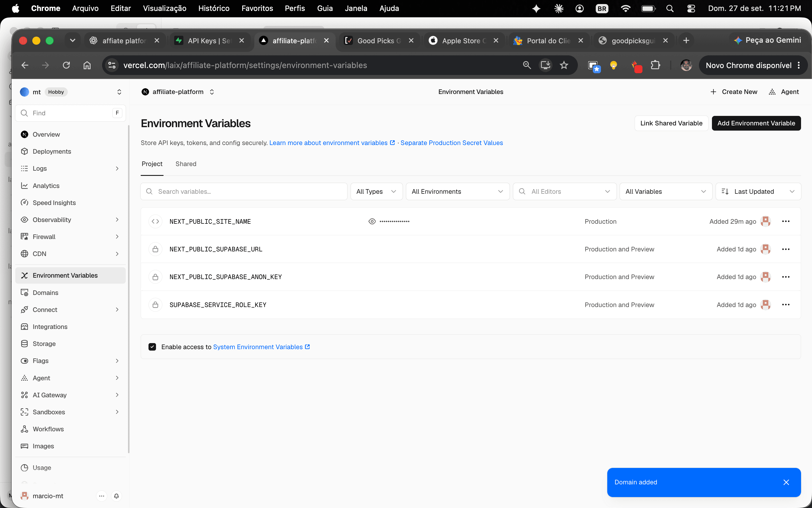Expand the Firewall sidebar section
The height and width of the screenshot is (508, 812).
(x=117, y=237)
